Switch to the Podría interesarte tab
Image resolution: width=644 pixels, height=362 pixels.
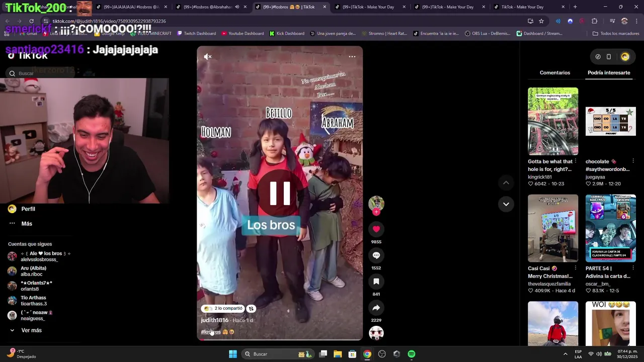609,73
